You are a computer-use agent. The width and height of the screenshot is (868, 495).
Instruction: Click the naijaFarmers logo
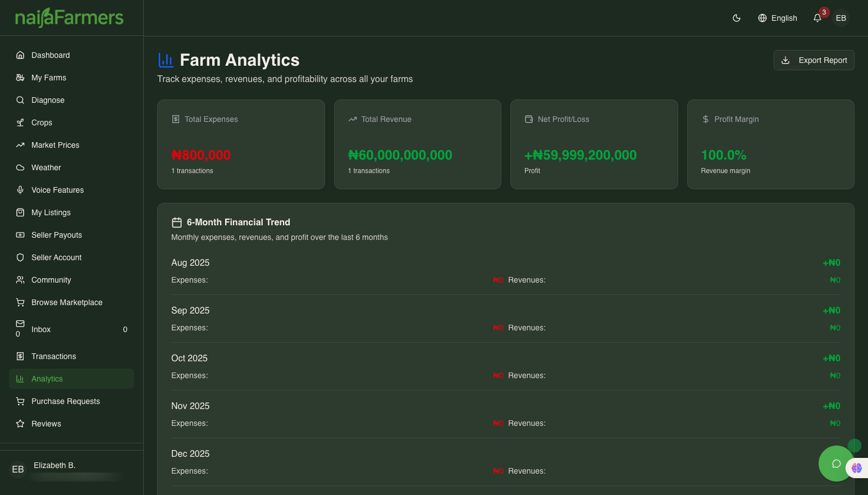(69, 18)
